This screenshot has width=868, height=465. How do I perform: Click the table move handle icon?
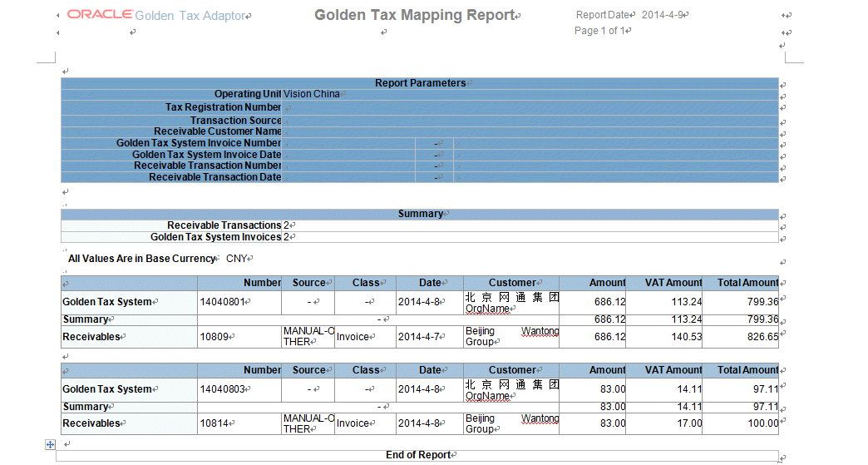coord(50,444)
